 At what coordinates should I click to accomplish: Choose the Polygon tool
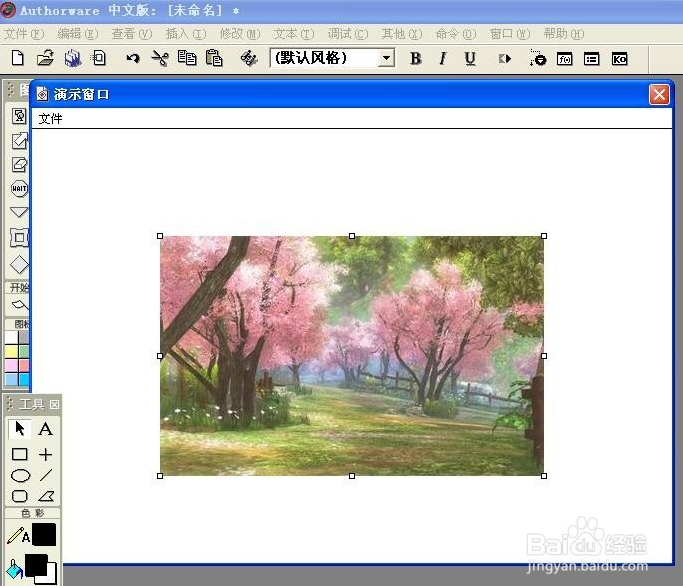click(x=46, y=496)
